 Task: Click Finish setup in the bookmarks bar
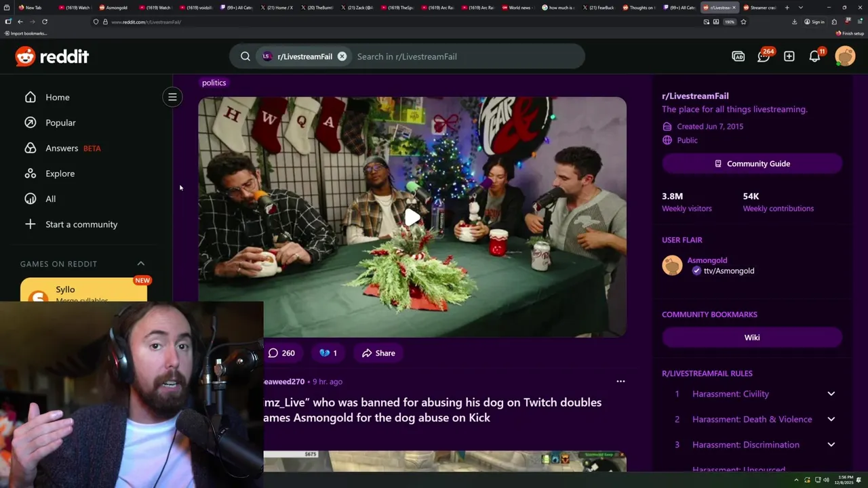850,33
